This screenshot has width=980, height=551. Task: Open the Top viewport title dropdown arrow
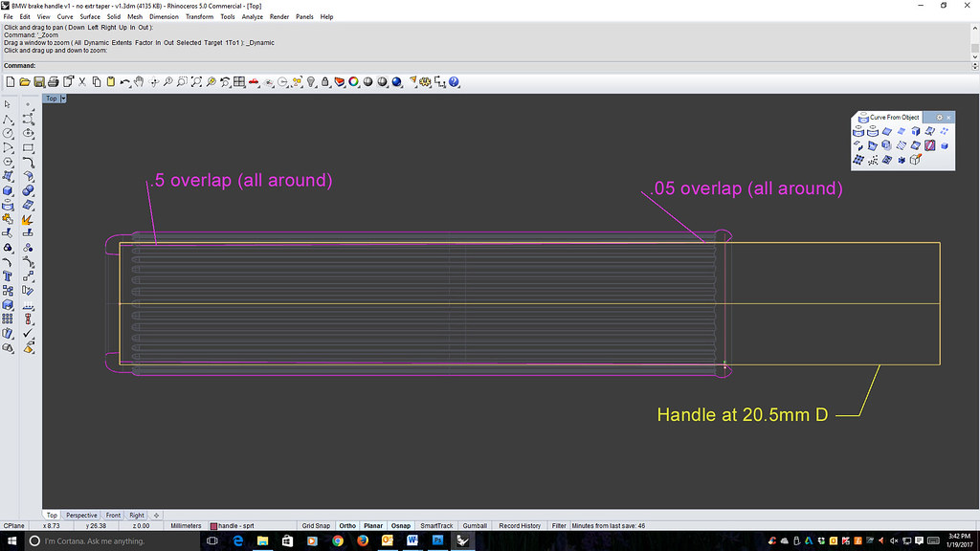[x=63, y=99]
